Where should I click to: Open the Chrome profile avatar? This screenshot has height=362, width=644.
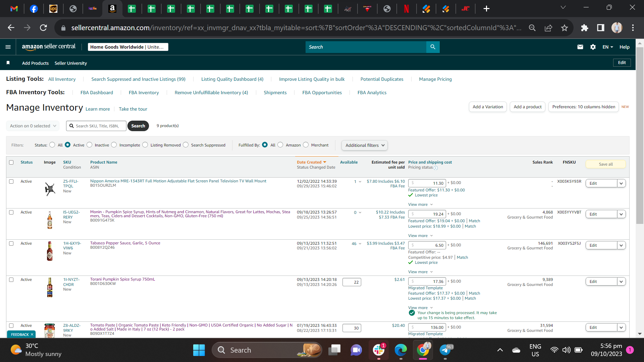[x=617, y=28]
